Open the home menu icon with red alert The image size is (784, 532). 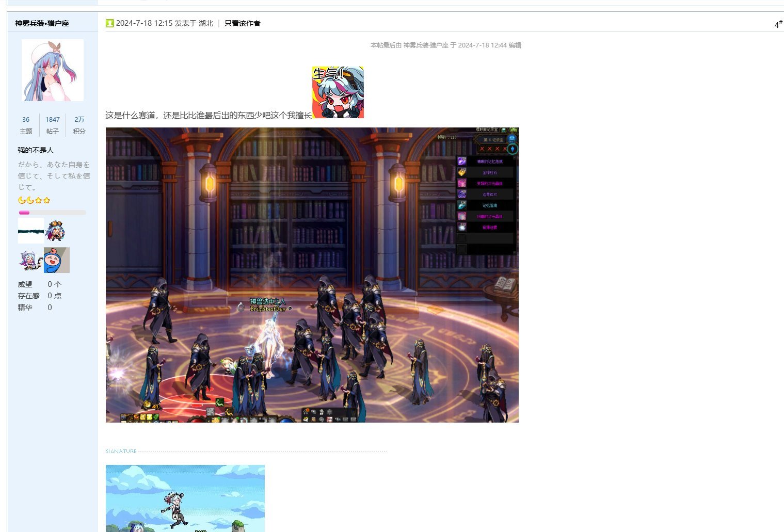coord(306,412)
